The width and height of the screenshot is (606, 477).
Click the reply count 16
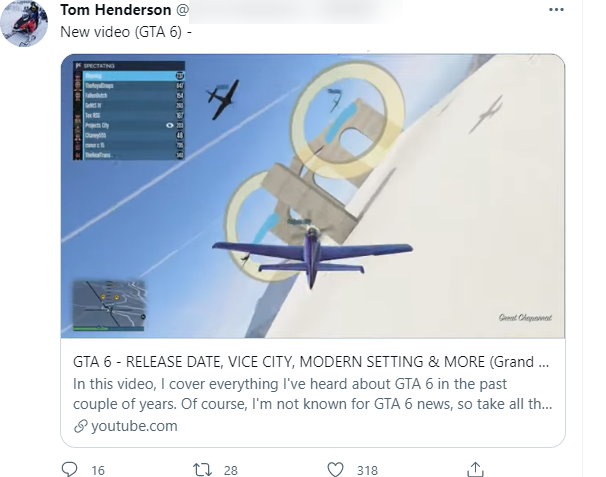[x=98, y=470]
